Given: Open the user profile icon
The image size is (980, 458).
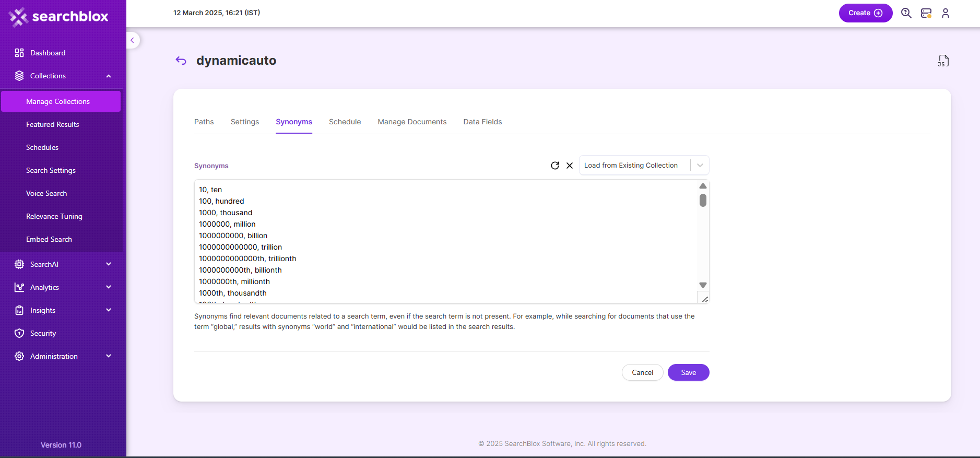Looking at the screenshot, I should point(946,13).
